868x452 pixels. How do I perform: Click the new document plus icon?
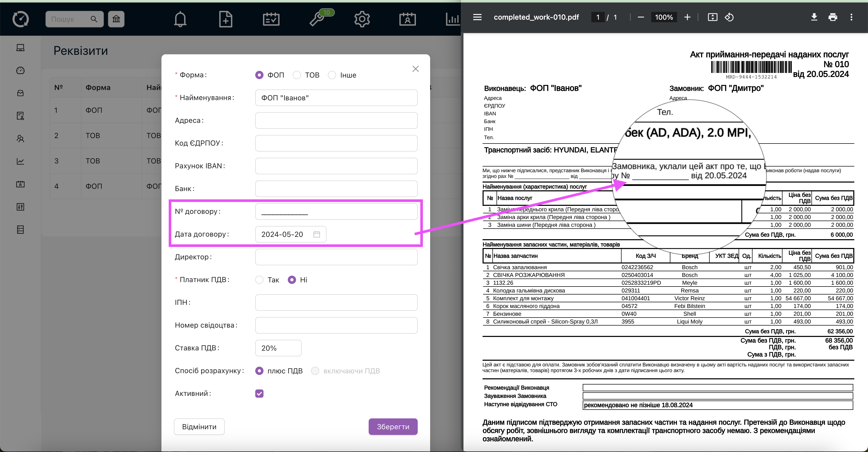(x=226, y=19)
